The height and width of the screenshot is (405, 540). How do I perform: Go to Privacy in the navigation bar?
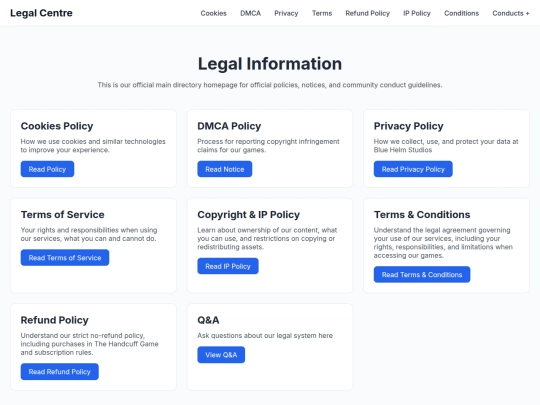(x=286, y=13)
